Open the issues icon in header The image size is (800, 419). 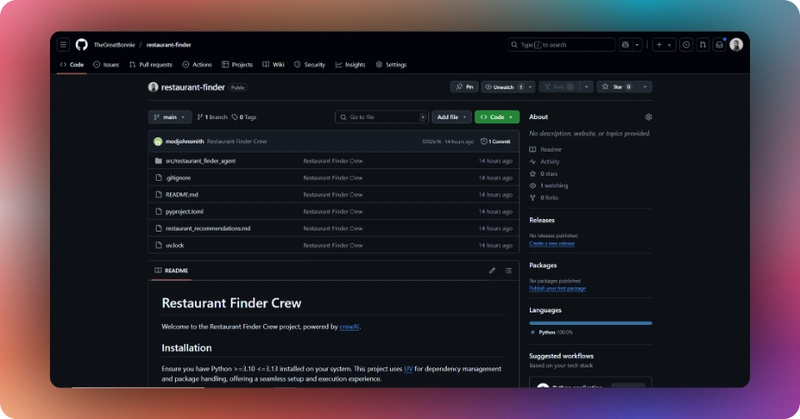(686, 45)
